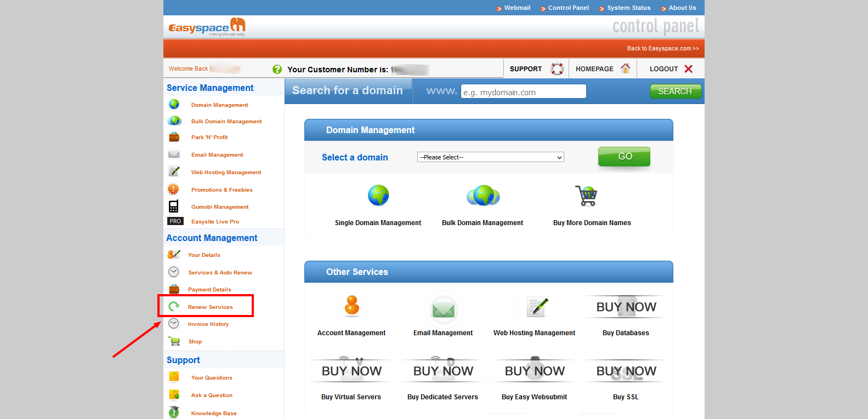Image resolution: width=868 pixels, height=419 pixels.
Task: Click the Gomobi Management phone icon
Action: [x=173, y=206]
